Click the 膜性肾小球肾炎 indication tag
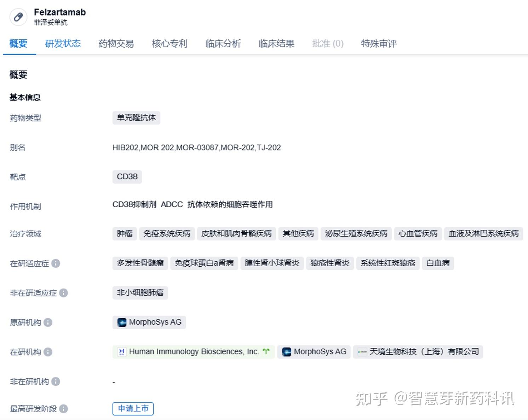Image resolution: width=528 pixels, height=420 pixels. tap(272, 263)
